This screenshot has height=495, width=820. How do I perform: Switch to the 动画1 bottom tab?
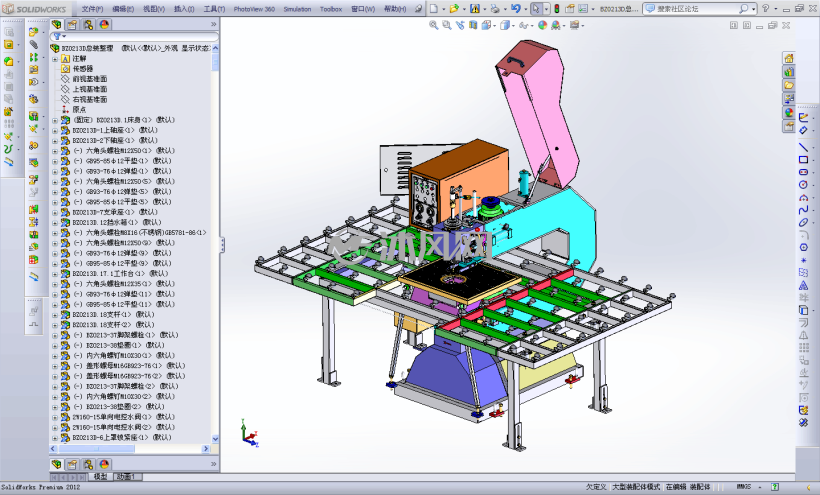click(127, 477)
